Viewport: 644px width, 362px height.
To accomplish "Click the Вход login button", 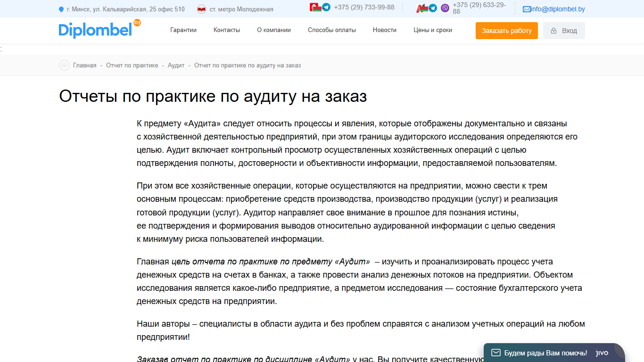I will point(564,31).
